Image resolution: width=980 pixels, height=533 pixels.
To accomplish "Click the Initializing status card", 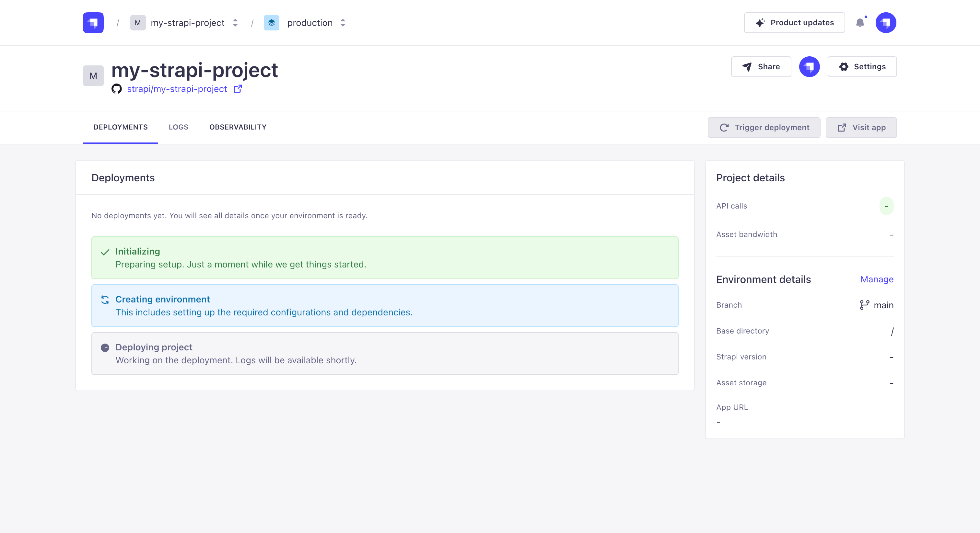I will tap(385, 258).
